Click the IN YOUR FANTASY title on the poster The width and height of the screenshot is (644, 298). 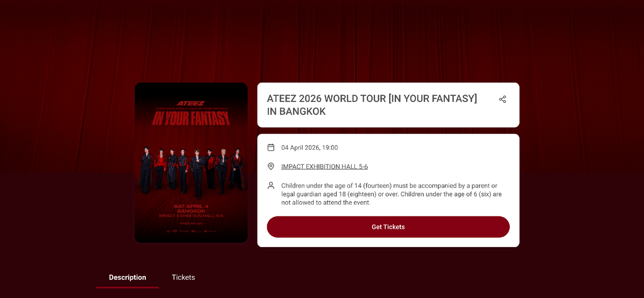pyautogui.click(x=191, y=119)
